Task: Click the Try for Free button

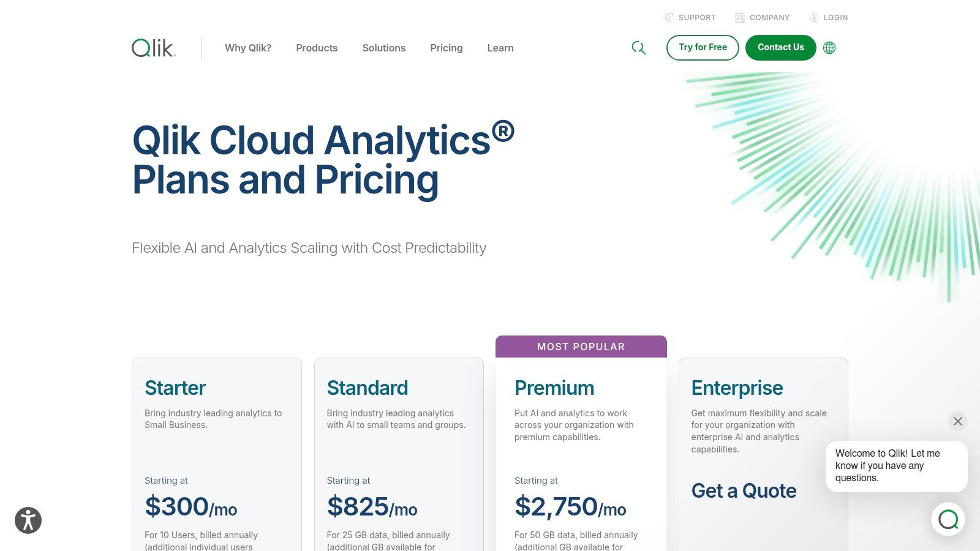Action: tap(703, 47)
